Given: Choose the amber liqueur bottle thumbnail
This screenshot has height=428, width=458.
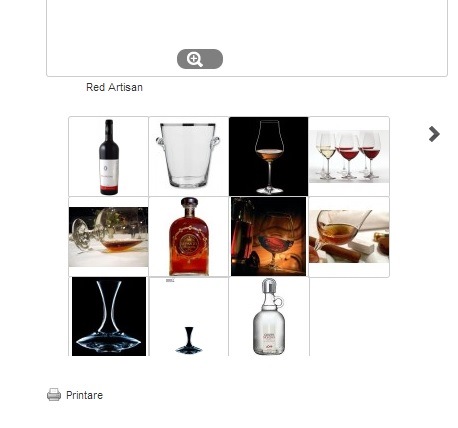Looking at the screenshot, I should (189, 237).
